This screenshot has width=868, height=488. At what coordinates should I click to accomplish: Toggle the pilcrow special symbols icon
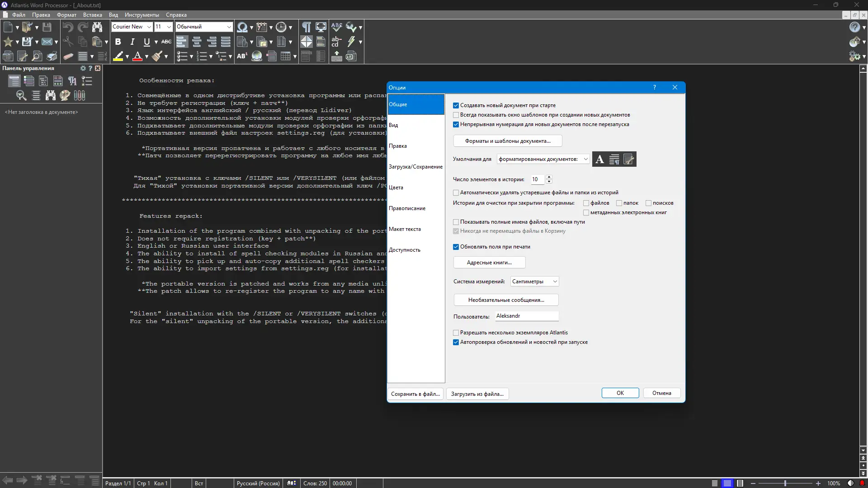(x=307, y=27)
